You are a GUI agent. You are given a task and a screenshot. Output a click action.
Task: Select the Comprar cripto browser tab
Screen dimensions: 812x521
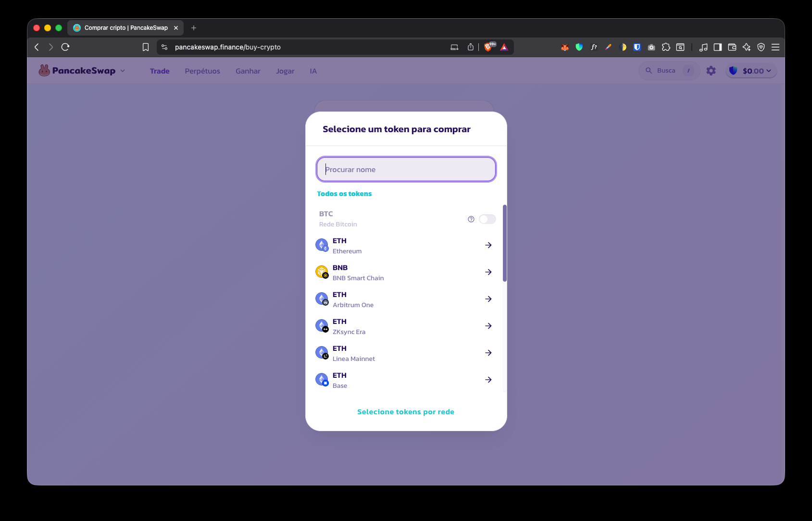[125, 28]
